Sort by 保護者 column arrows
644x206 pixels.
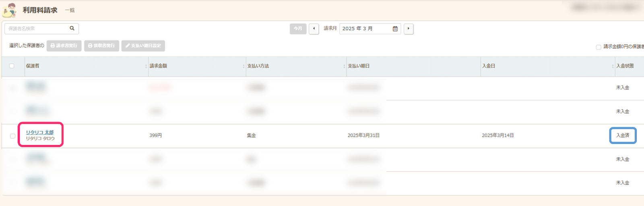coord(146,66)
